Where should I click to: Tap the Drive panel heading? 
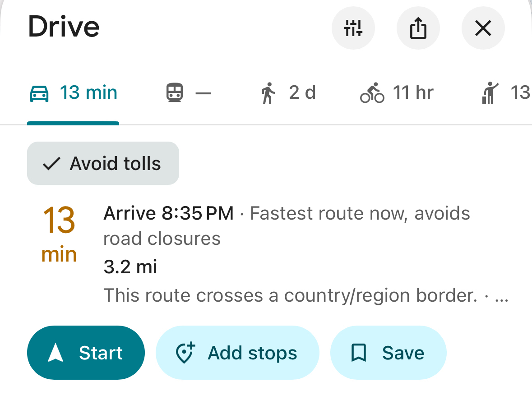(64, 27)
